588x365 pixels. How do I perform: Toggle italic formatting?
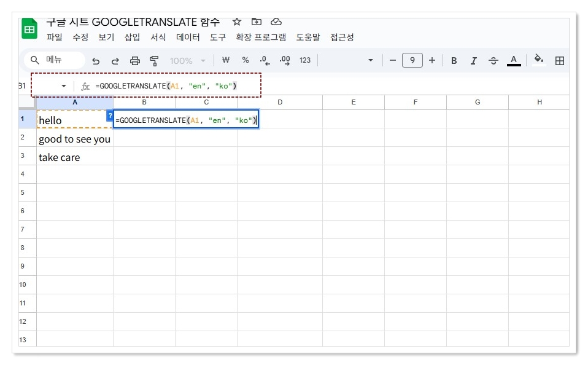click(474, 60)
